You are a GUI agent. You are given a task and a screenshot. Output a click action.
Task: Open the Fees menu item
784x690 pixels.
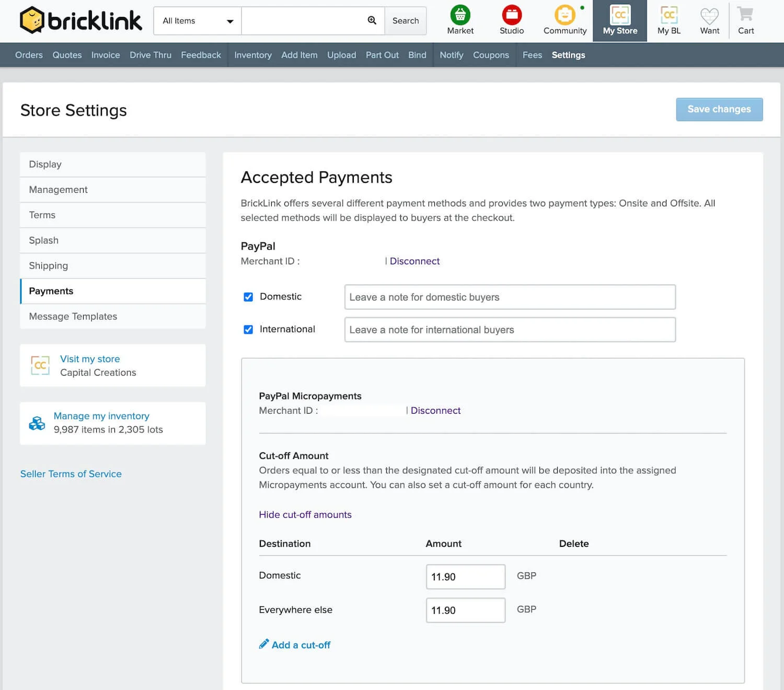tap(532, 55)
